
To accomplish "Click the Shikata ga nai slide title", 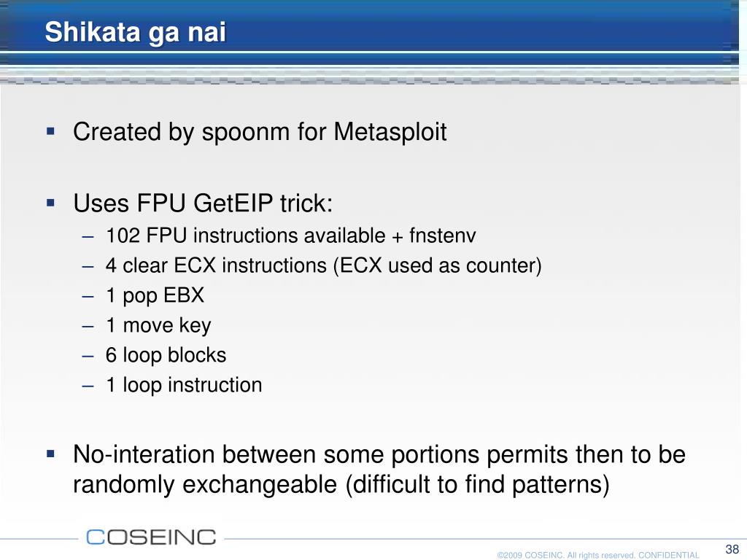I will pyautogui.click(x=135, y=33).
